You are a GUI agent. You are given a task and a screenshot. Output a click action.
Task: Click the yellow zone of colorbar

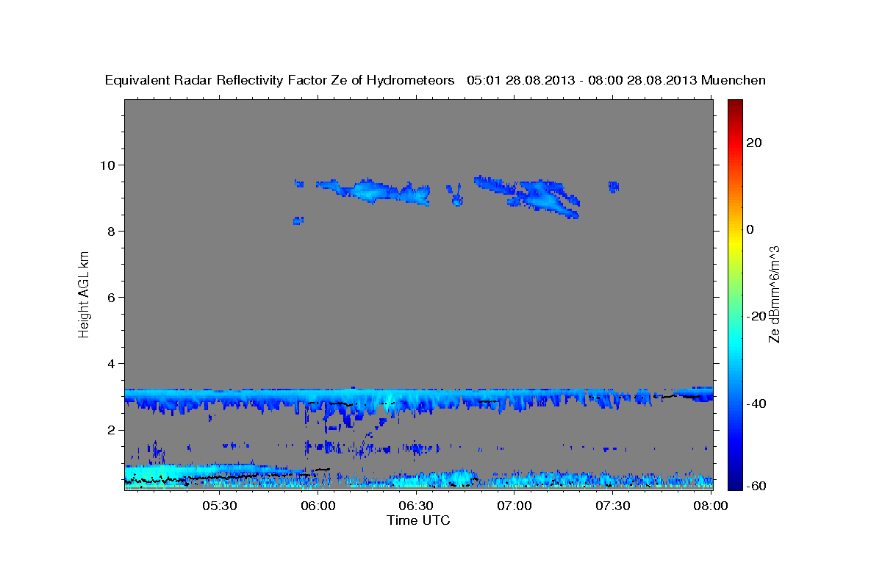point(734,243)
